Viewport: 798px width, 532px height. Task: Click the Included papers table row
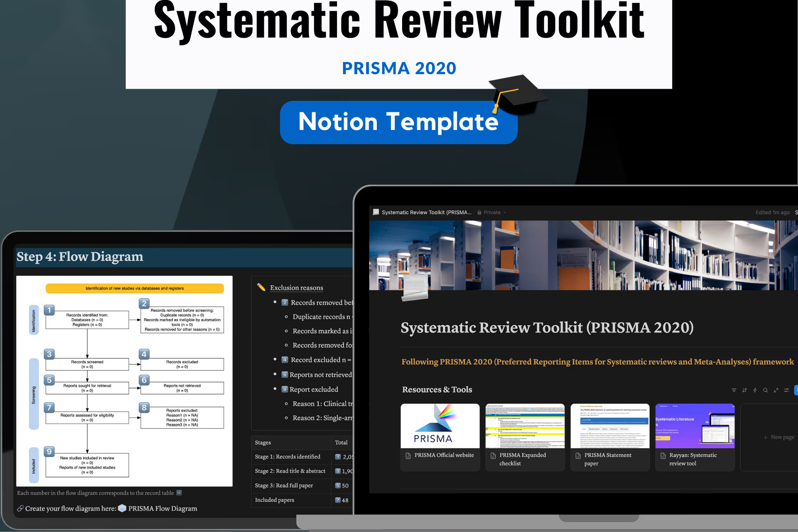tap(274, 500)
